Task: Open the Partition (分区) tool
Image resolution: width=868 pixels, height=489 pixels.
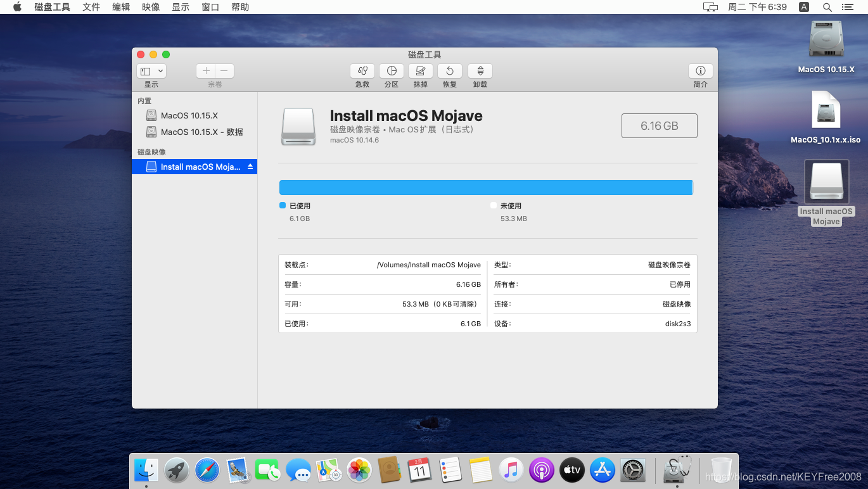Action: (x=392, y=71)
